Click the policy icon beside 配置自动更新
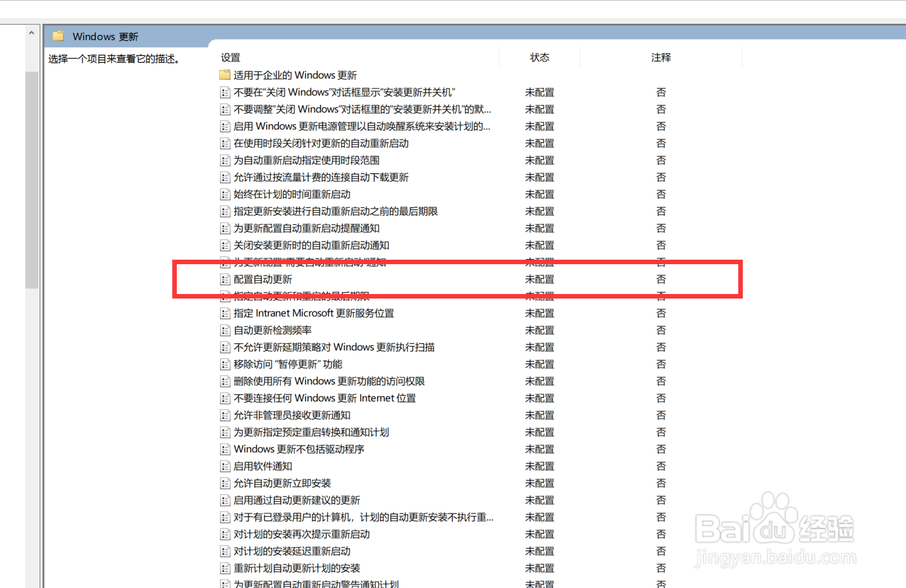Image resolution: width=906 pixels, height=588 pixels. coord(224,279)
